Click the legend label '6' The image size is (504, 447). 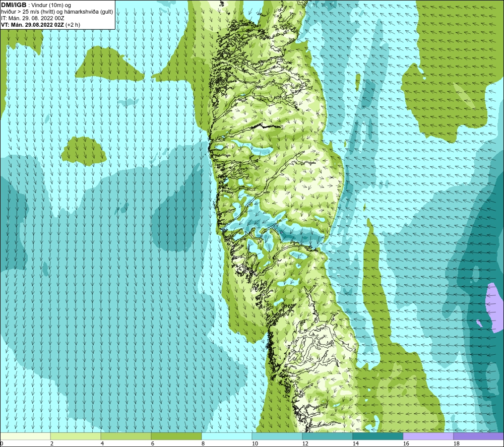(x=152, y=443)
